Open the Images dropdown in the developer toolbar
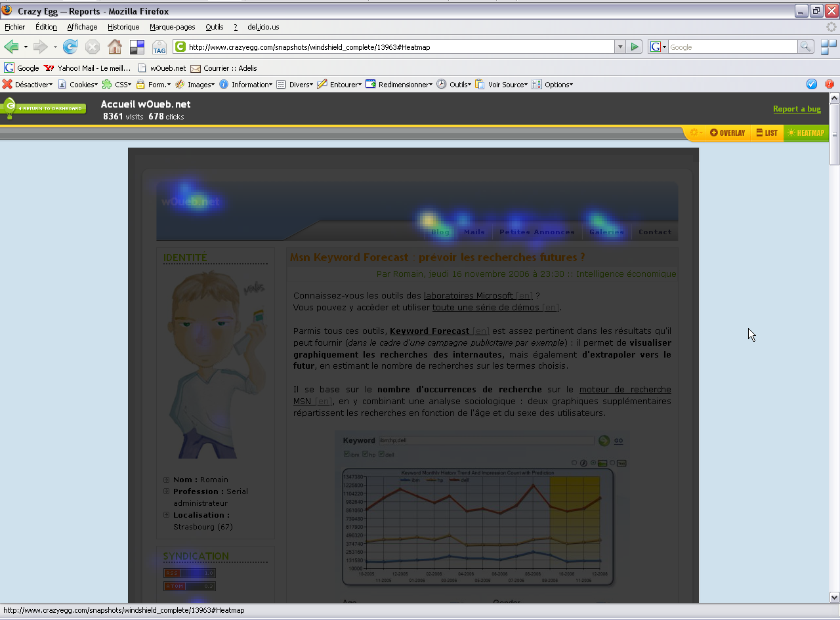The image size is (840, 620). [x=195, y=84]
